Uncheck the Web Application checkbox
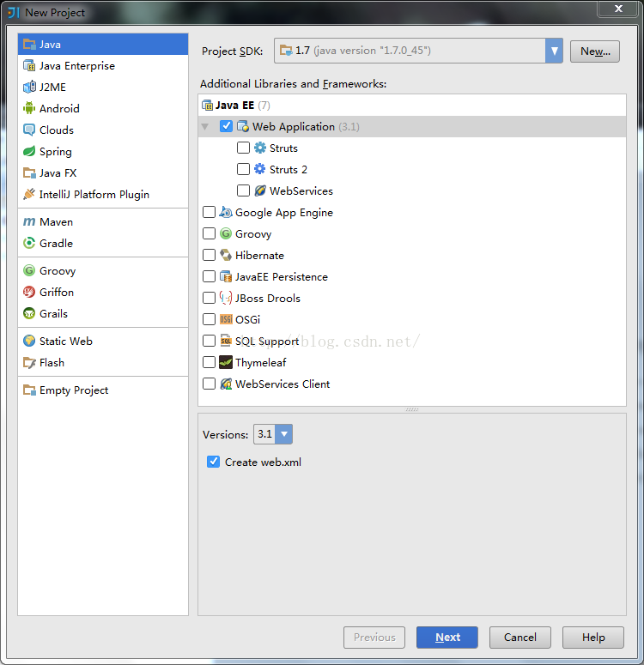The image size is (644, 665). tap(226, 126)
